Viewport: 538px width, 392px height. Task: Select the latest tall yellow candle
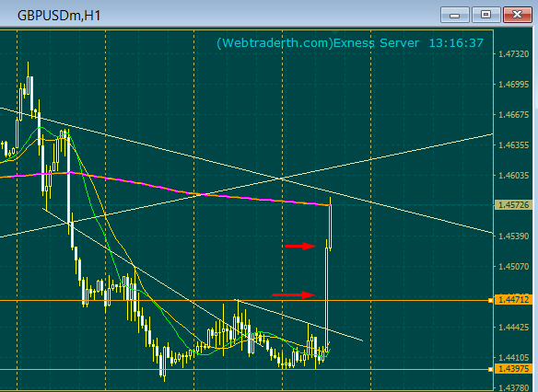click(x=327, y=299)
